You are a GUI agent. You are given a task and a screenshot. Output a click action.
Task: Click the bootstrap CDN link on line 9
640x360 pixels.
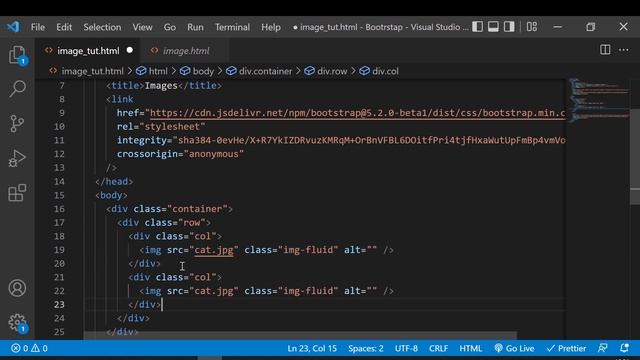point(358,113)
